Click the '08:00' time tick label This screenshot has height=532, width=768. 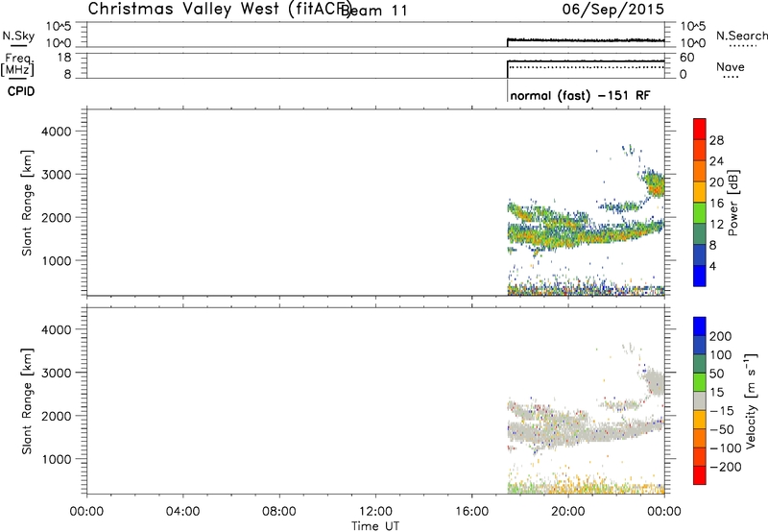(279, 512)
